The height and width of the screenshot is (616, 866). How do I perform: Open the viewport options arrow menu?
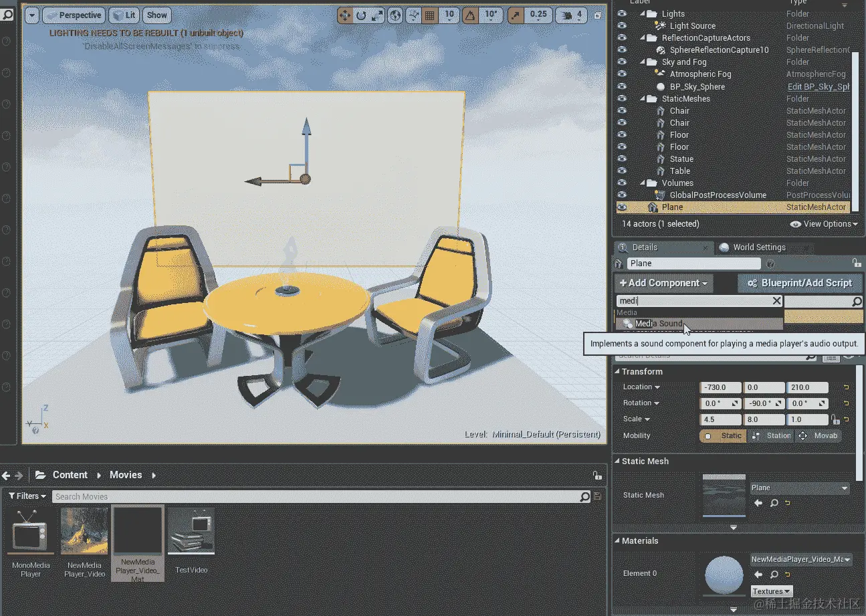32,15
